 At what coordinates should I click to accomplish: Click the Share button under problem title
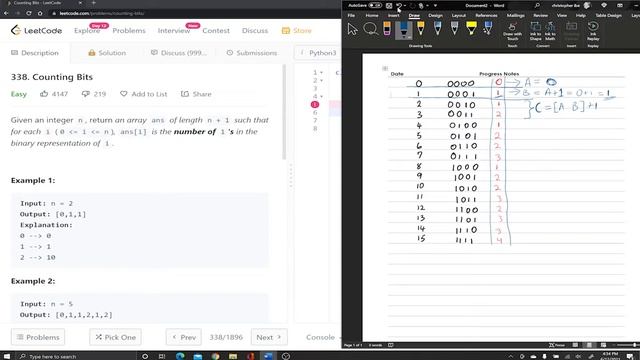click(x=196, y=94)
